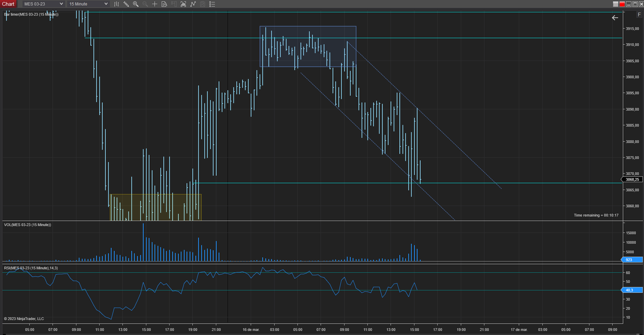
Task: Close the chart window
Action: tap(641, 4)
